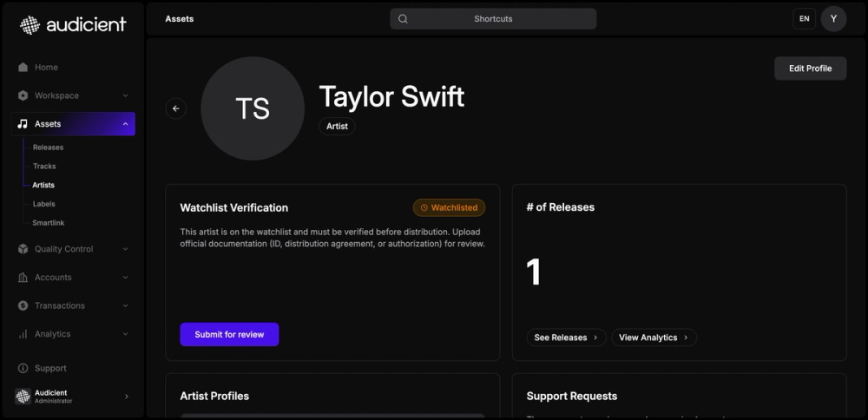Open Smartlink under Assets
868x420 pixels.
(x=49, y=222)
